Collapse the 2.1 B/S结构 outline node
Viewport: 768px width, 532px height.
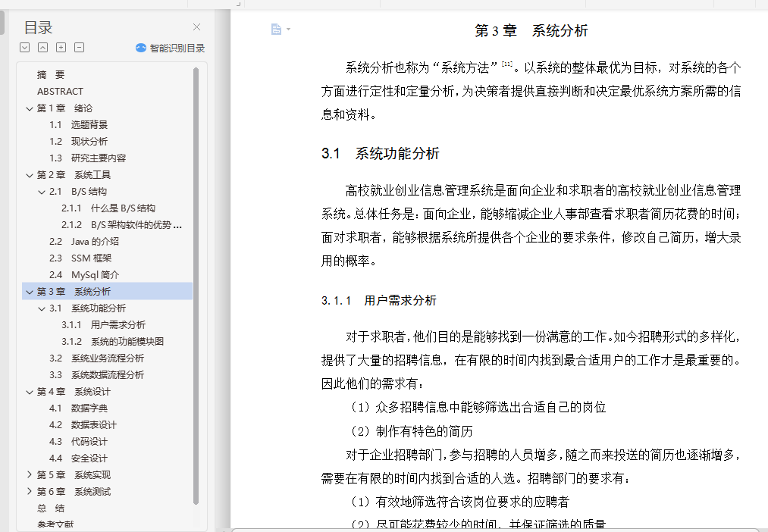tap(42, 192)
